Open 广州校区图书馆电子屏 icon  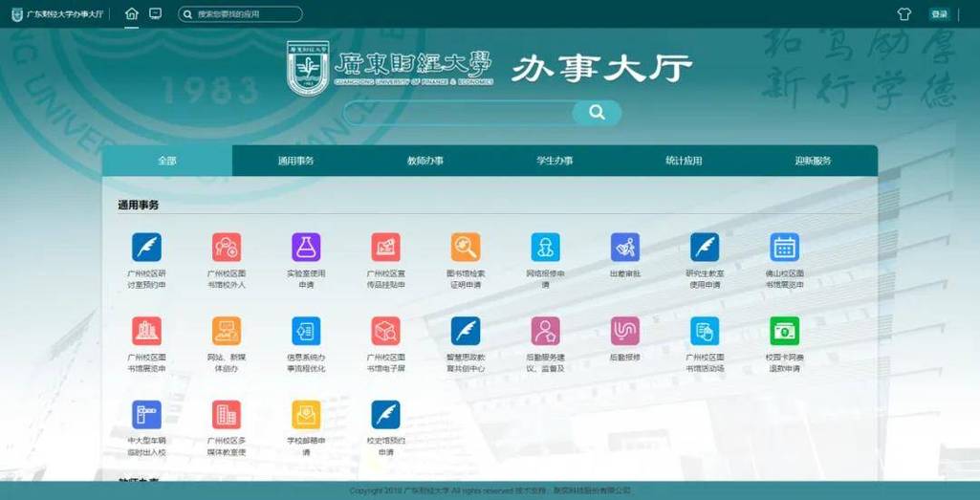click(385, 331)
